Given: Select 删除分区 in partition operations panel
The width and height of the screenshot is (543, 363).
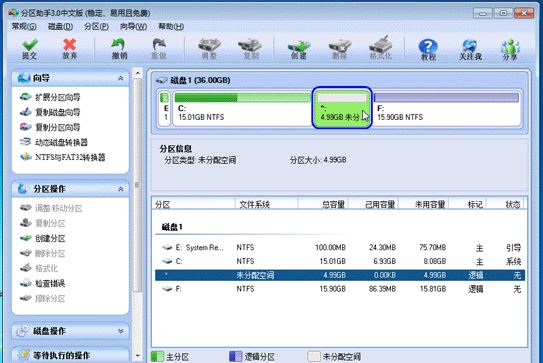Looking at the screenshot, I should tap(43, 253).
